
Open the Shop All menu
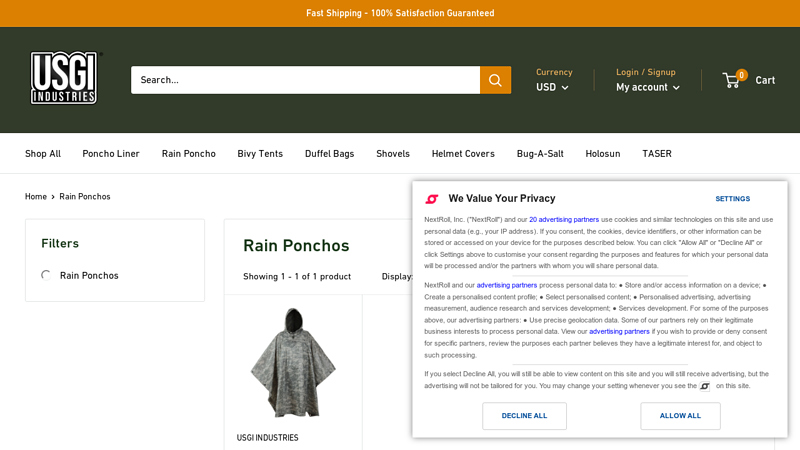click(x=43, y=154)
